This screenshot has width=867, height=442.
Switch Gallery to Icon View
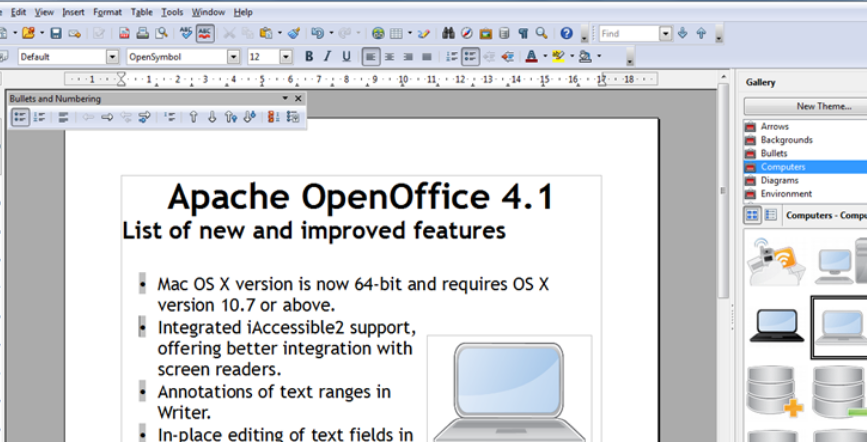(752, 215)
